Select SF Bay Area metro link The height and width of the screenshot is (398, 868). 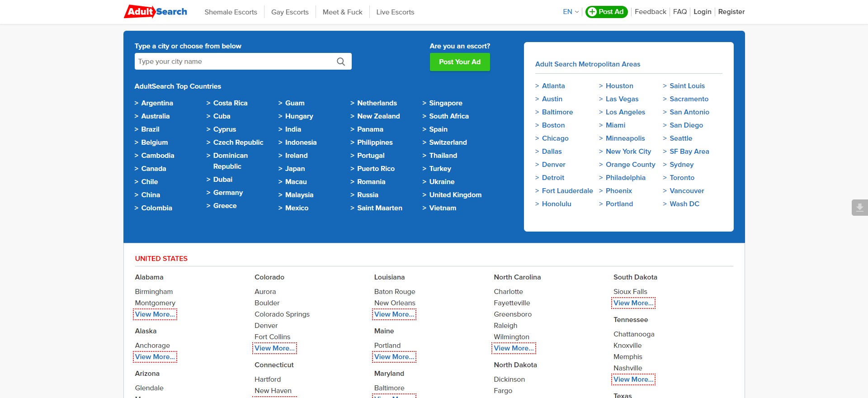[689, 152]
